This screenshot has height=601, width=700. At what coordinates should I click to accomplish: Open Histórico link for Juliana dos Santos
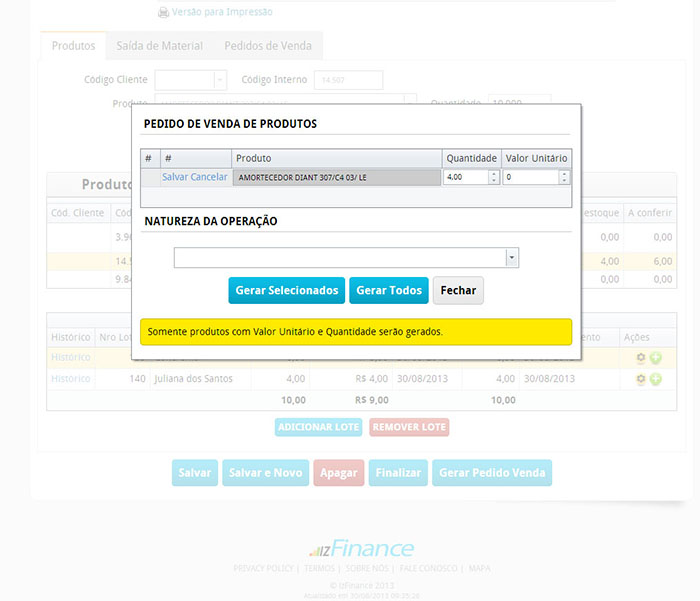click(70, 379)
